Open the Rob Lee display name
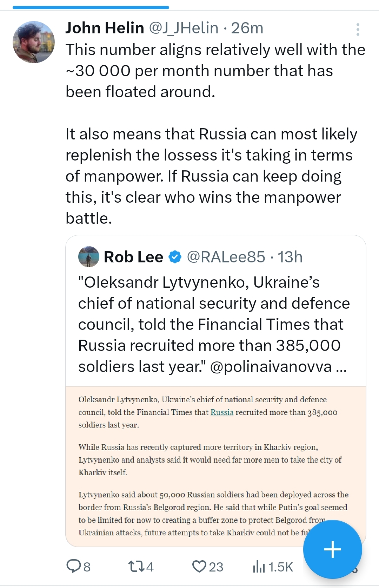The width and height of the screenshot is (379, 588). pos(133,257)
